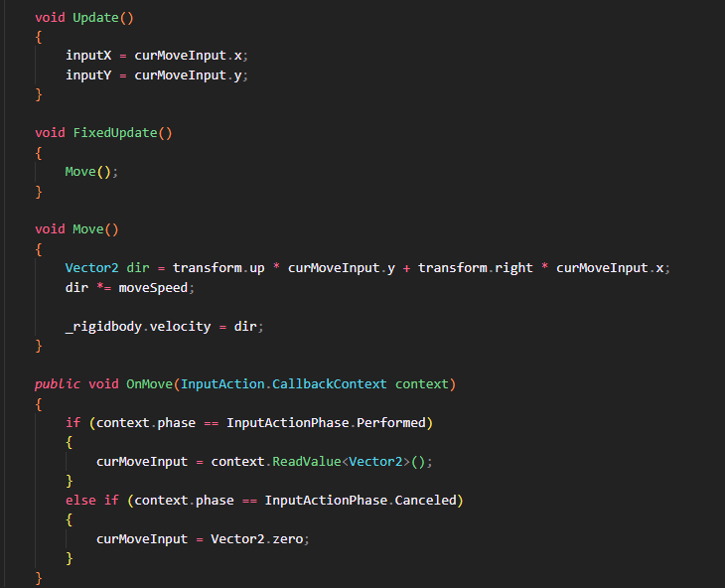The image size is (725, 588).
Task: Click curMoveInput before Vector2.zero assignment
Action: pos(142,539)
